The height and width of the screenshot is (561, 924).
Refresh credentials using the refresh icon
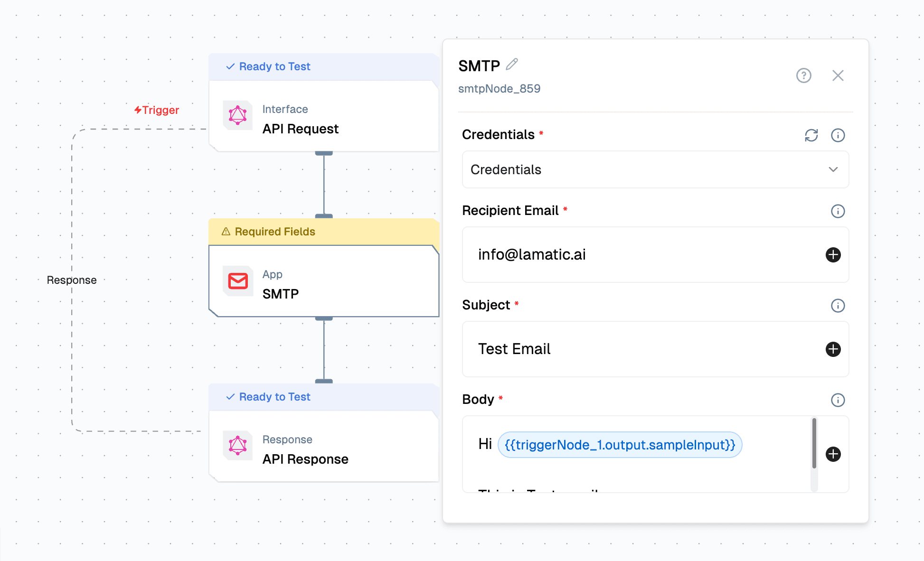tap(811, 135)
